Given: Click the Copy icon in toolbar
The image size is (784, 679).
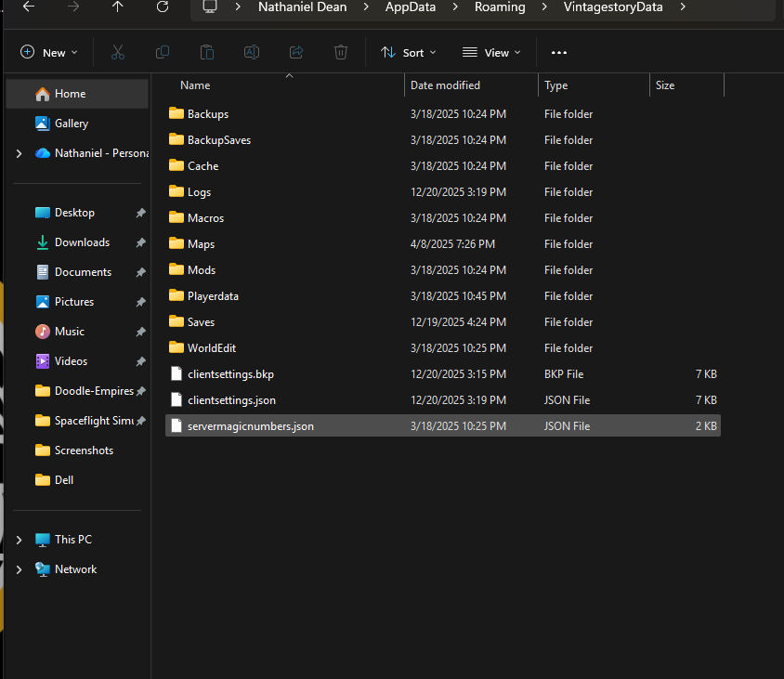Looking at the screenshot, I should tap(163, 53).
